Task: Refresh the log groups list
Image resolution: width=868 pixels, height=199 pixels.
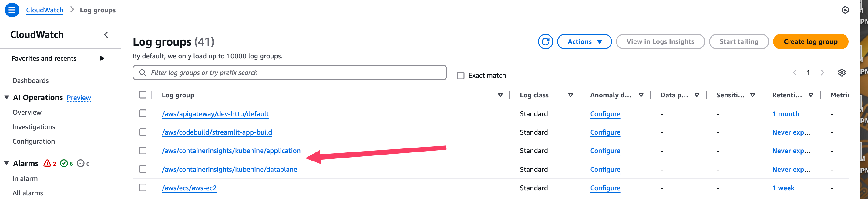Action: [x=545, y=42]
